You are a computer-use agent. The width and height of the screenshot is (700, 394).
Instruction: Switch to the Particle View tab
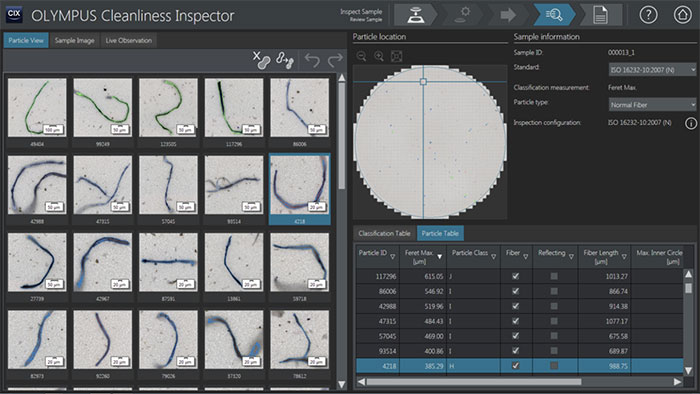click(x=26, y=40)
